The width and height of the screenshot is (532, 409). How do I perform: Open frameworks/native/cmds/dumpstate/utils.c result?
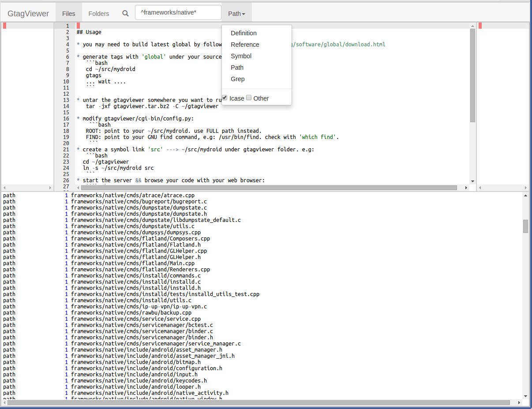(133, 226)
